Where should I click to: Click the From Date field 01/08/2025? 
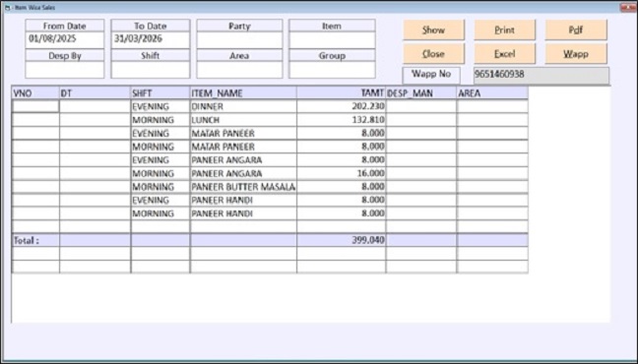pyautogui.click(x=65, y=39)
